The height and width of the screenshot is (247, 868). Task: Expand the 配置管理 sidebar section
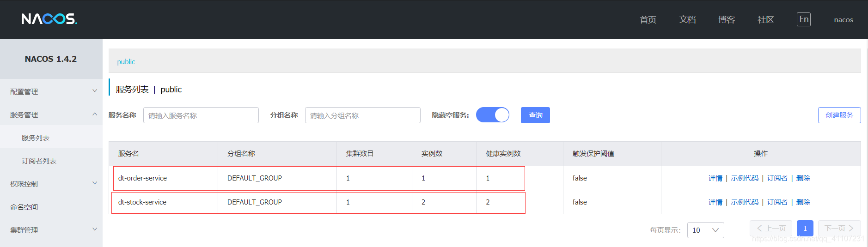point(51,91)
